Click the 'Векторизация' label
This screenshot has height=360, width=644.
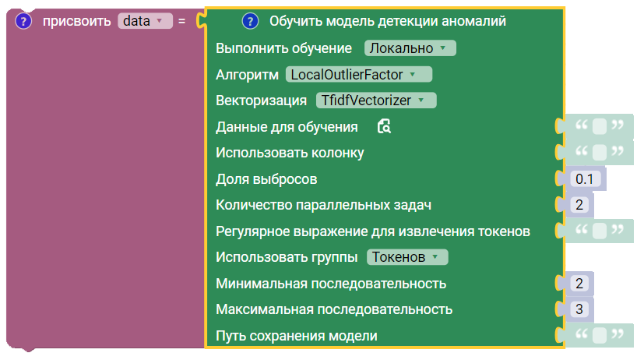point(261,101)
